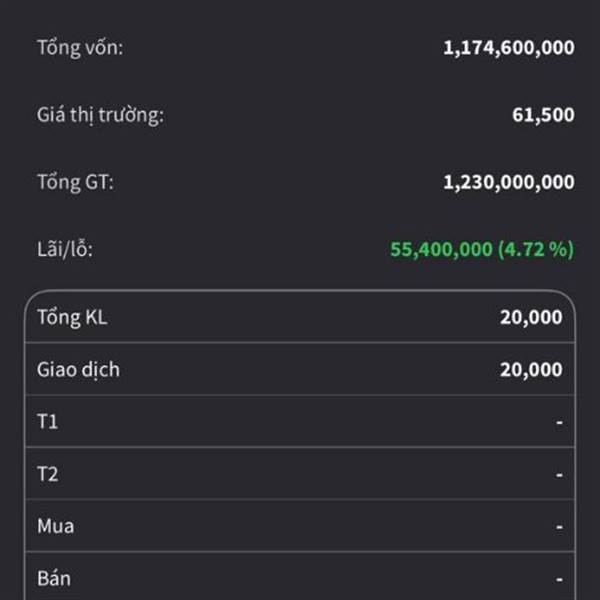Screen dimensions: 600x600
Task: Select the 20,000 value in Giao dịch row
Action: click(531, 370)
